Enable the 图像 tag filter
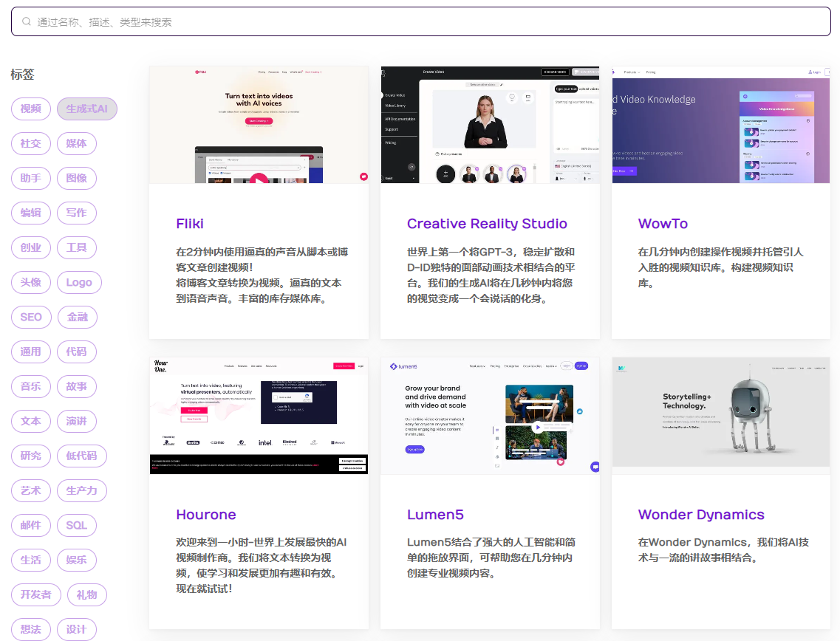The width and height of the screenshot is (840, 641). [77, 179]
